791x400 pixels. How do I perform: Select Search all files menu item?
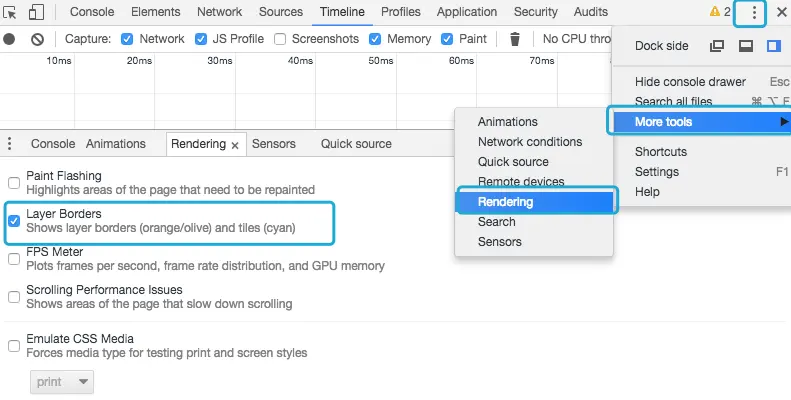pyautogui.click(x=701, y=101)
